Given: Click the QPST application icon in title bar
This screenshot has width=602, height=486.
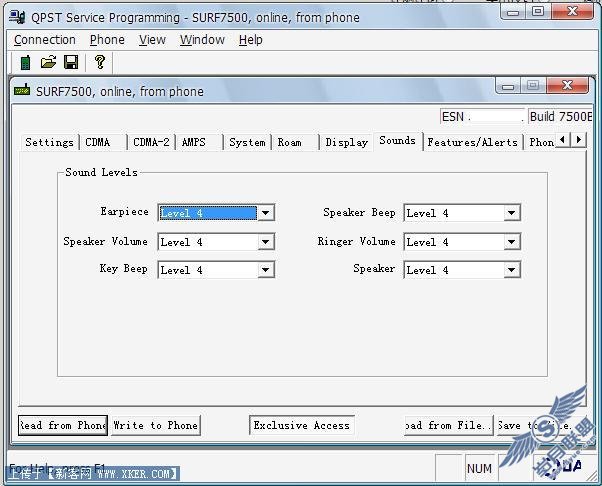Looking at the screenshot, I should point(17,17).
